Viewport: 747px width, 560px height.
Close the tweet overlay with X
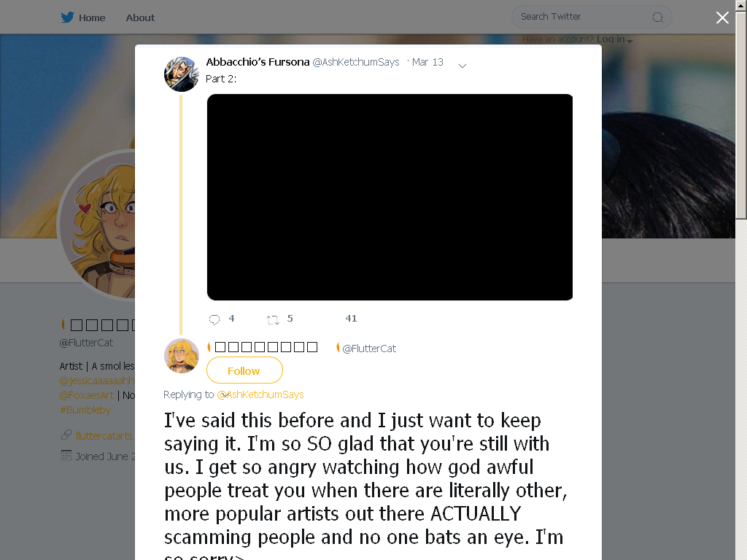pyautogui.click(x=722, y=17)
